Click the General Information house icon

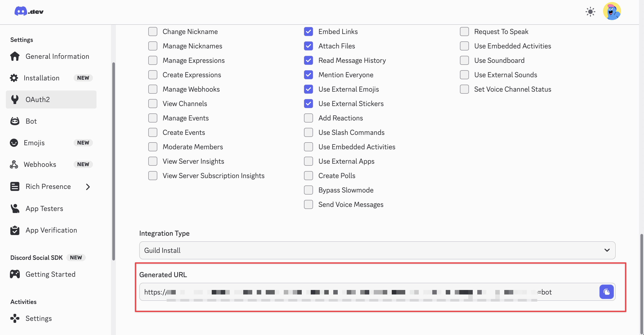(x=15, y=56)
